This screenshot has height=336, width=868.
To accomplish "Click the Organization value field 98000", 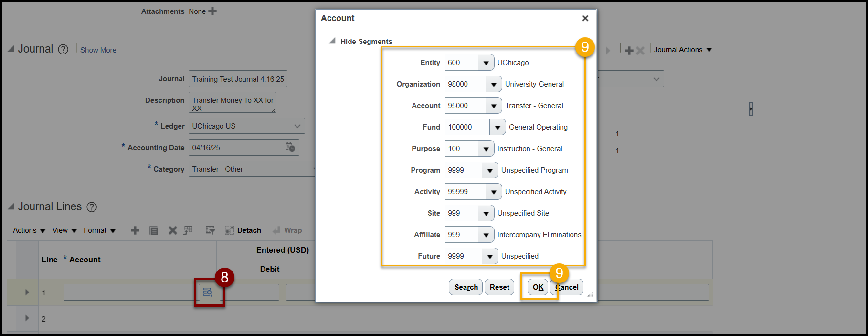I will [465, 84].
